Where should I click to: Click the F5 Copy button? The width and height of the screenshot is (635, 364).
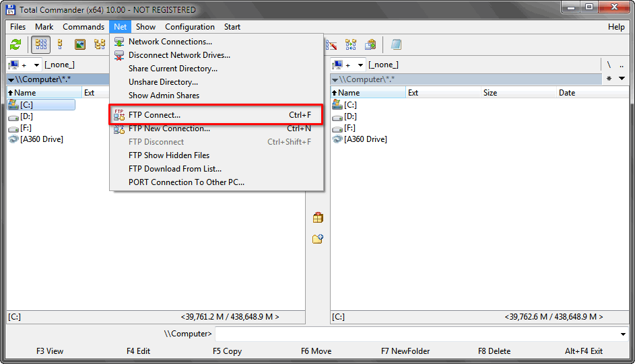coord(227,351)
